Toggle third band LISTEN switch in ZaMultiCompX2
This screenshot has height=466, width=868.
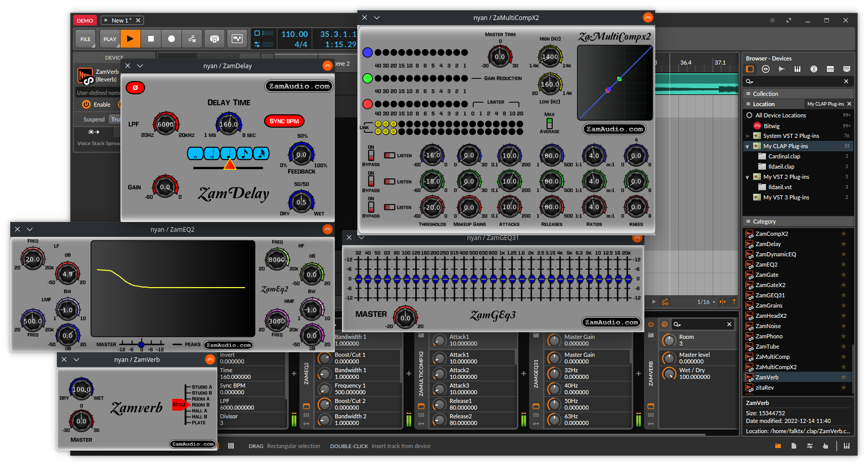click(x=390, y=207)
